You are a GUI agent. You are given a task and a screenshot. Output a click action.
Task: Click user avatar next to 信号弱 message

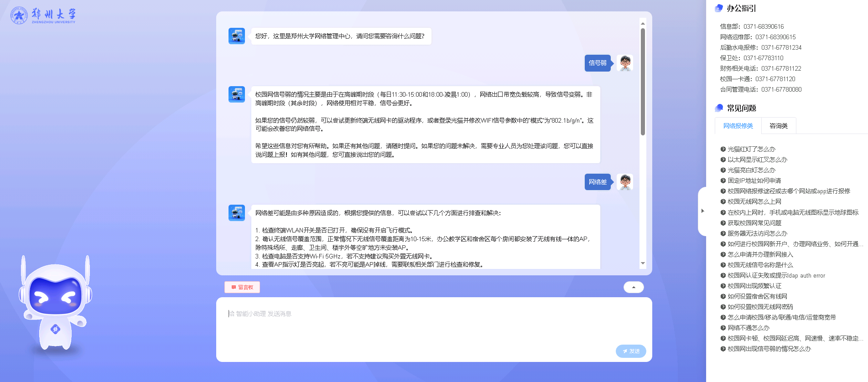click(x=625, y=63)
